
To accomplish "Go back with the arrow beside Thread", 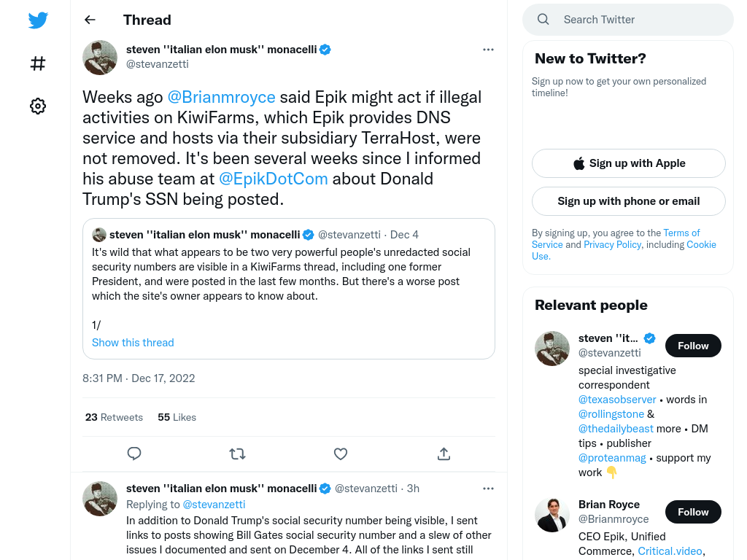I will (90, 20).
